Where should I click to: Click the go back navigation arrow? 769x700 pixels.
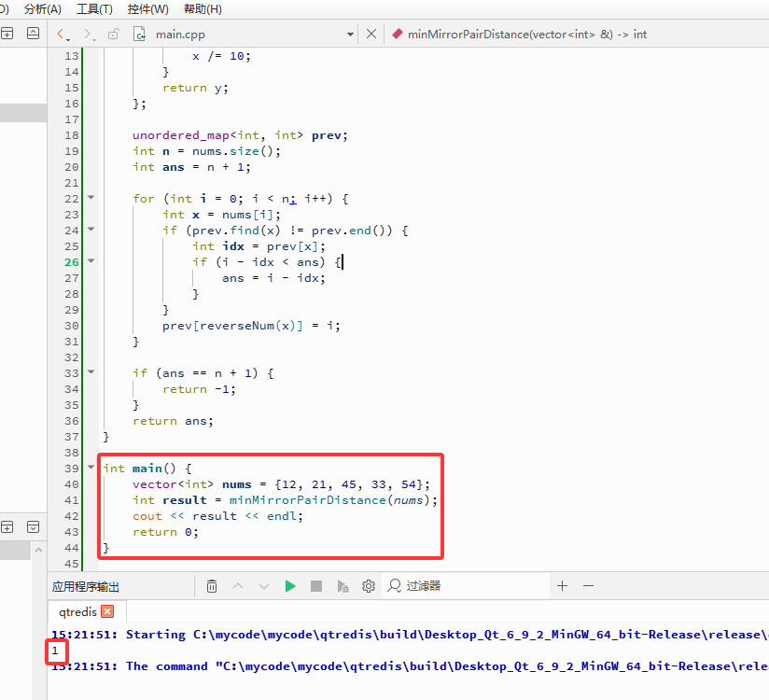pos(61,34)
